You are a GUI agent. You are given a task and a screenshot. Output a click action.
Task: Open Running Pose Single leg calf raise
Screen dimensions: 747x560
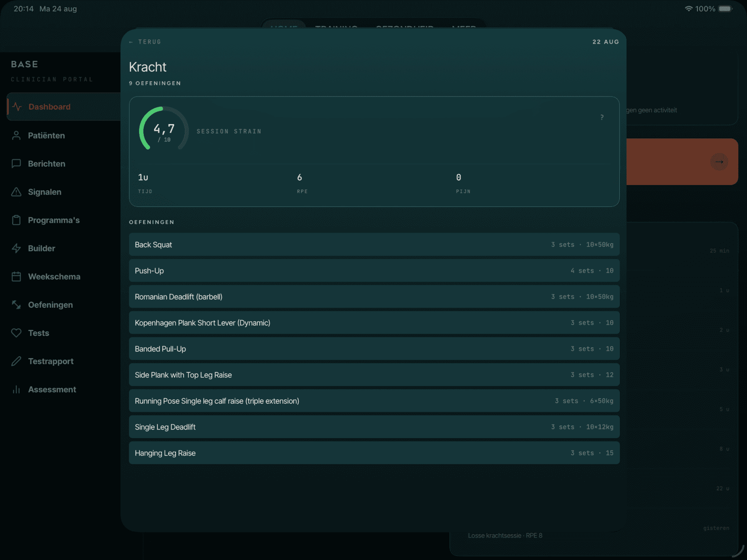pyautogui.click(x=374, y=401)
